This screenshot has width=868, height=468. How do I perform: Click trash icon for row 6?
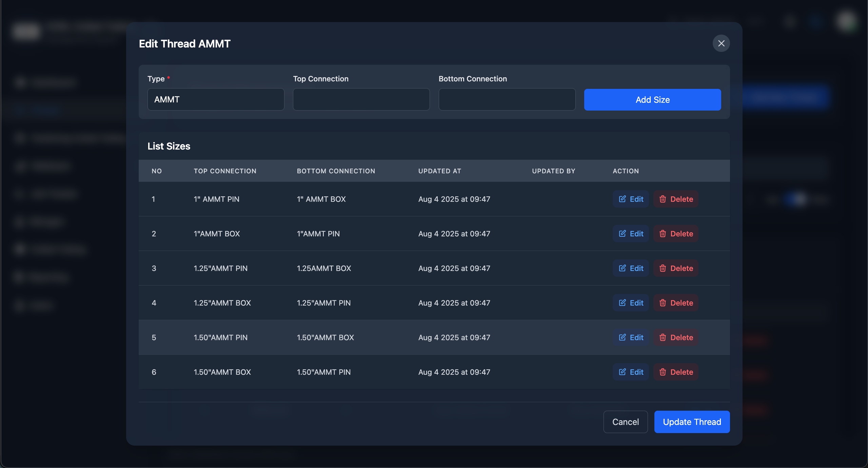tap(663, 372)
